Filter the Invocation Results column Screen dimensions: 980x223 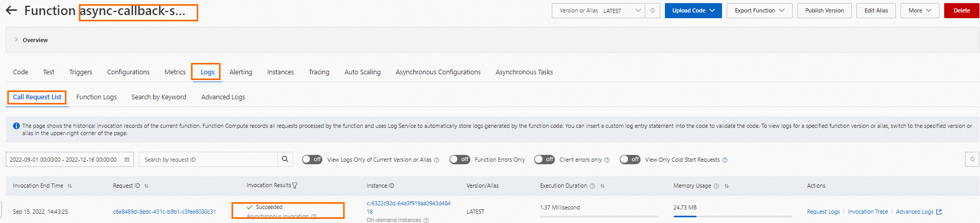pos(295,186)
